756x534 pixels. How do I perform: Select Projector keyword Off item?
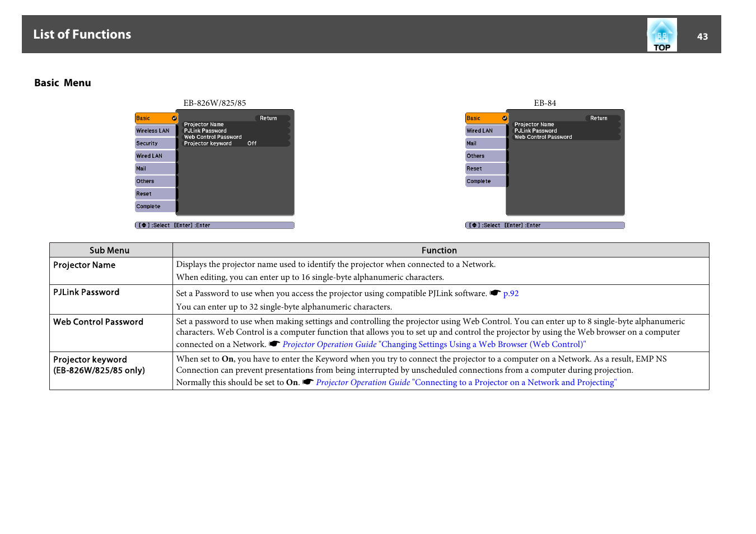tap(235, 143)
